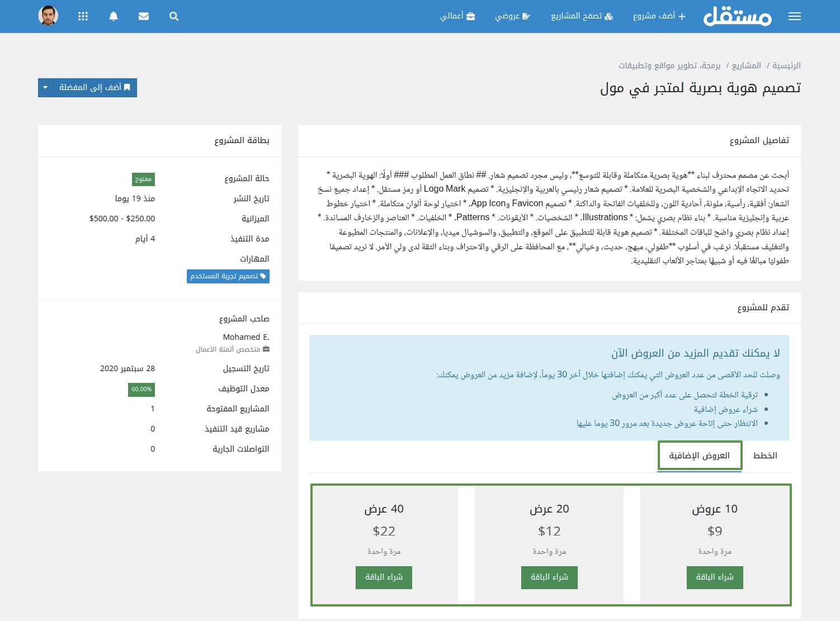Open the ترقية الخطة upgrade link
840x621 pixels.
[685, 395]
